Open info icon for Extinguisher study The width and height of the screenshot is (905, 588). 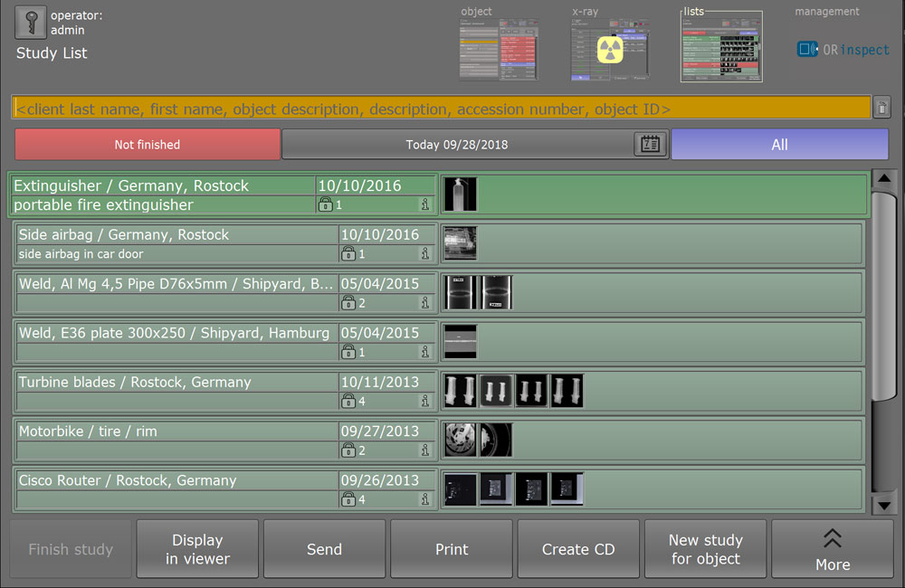pyautogui.click(x=425, y=204)
